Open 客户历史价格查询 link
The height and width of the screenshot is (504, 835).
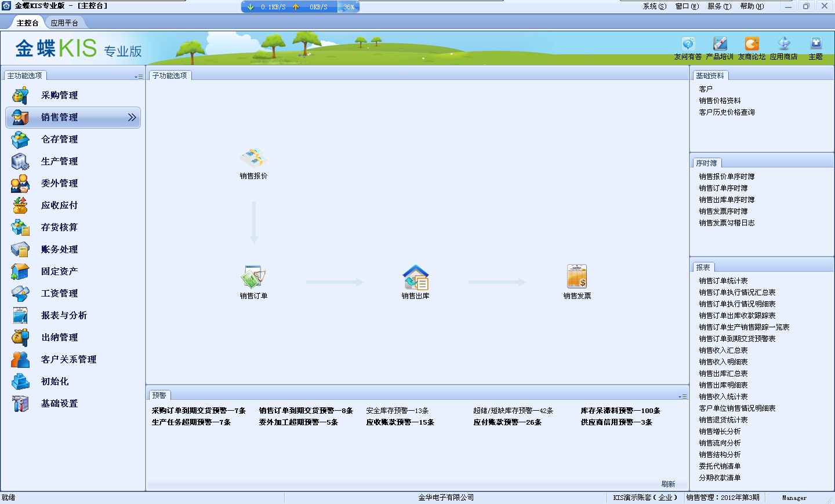tap(727, 112)
